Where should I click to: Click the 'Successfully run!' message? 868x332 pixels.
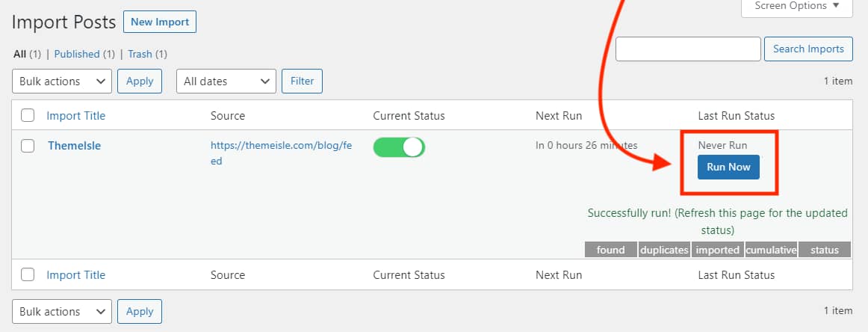tap(717, 221)
